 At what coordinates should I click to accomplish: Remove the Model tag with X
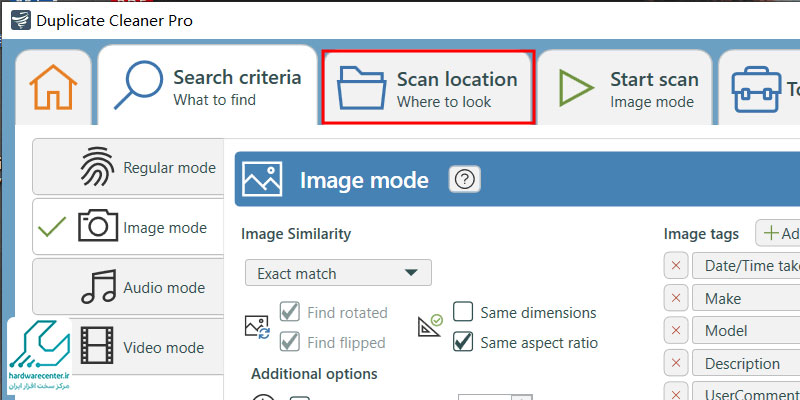[x=676, y=331]
